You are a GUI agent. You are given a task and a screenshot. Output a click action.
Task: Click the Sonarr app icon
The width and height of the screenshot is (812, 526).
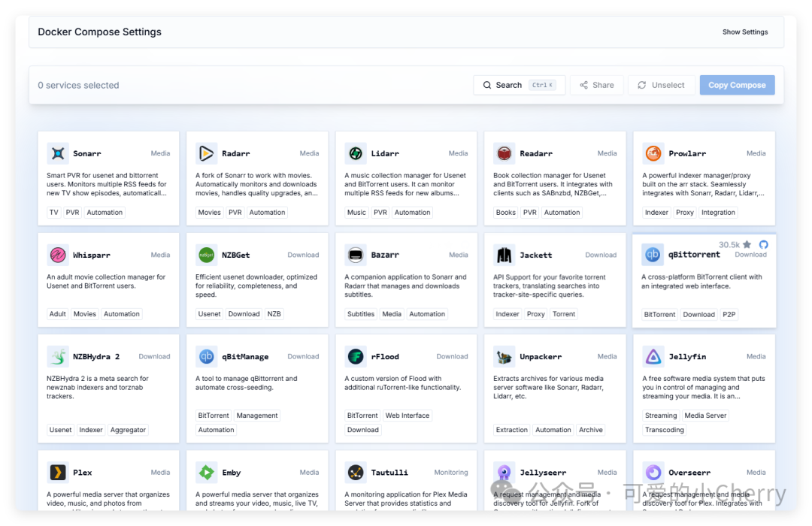point(57,153)
